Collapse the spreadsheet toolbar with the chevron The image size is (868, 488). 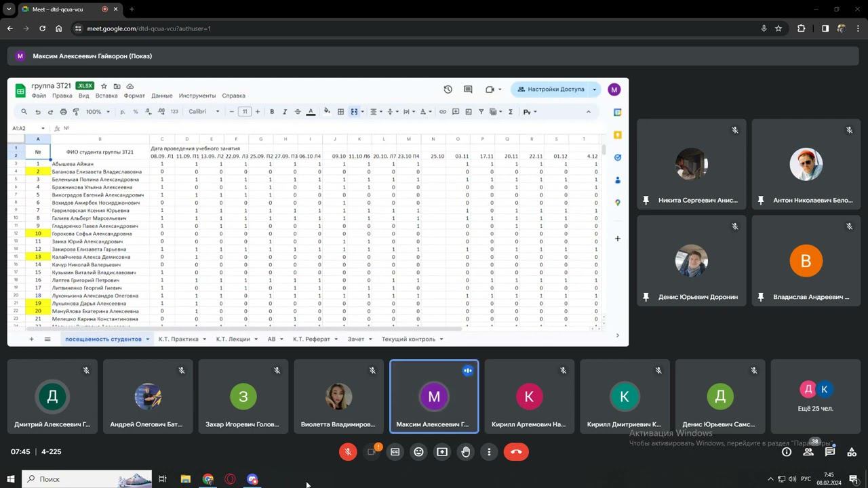(x=589, y=112)
